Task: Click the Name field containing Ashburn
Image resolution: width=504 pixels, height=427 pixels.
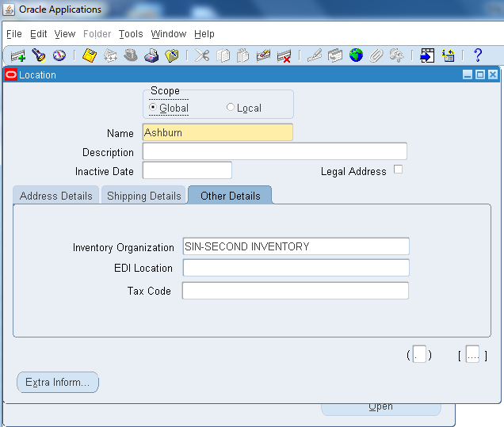Action: tap(218, 132)
